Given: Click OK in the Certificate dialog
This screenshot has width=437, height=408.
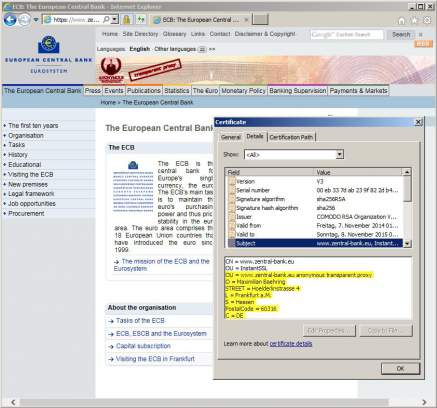Looking at the screenshot, I should pos(400,368).
